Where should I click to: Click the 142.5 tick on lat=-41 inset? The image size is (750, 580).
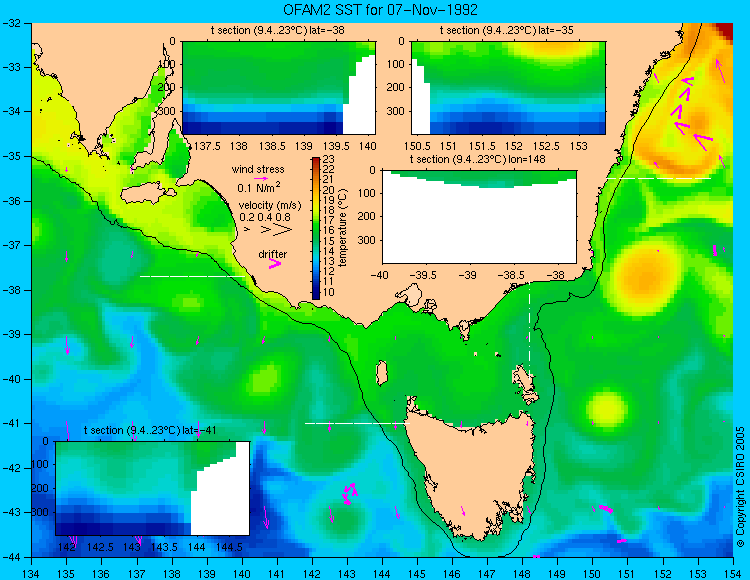click(99, 547)
